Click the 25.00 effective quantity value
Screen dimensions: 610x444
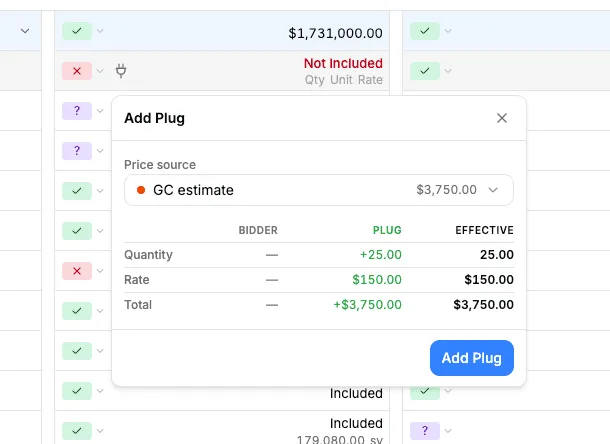point(497,255)
